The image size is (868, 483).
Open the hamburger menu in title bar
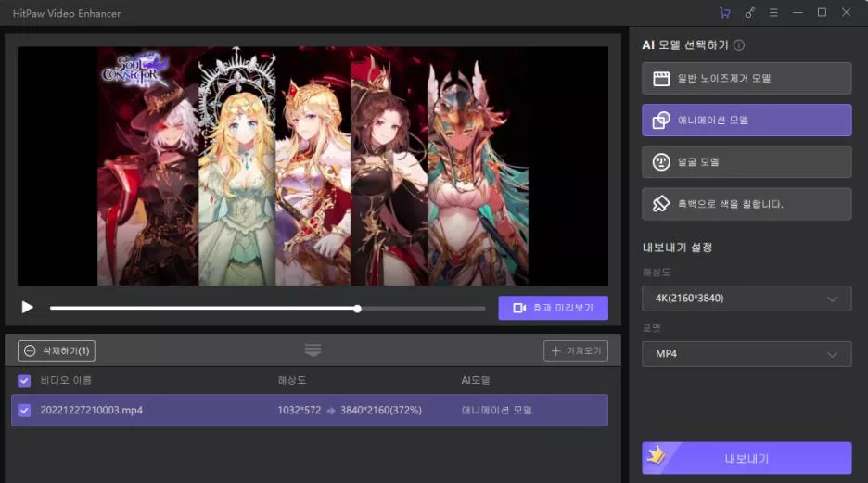pyautogui.click(x=773, y=13)
